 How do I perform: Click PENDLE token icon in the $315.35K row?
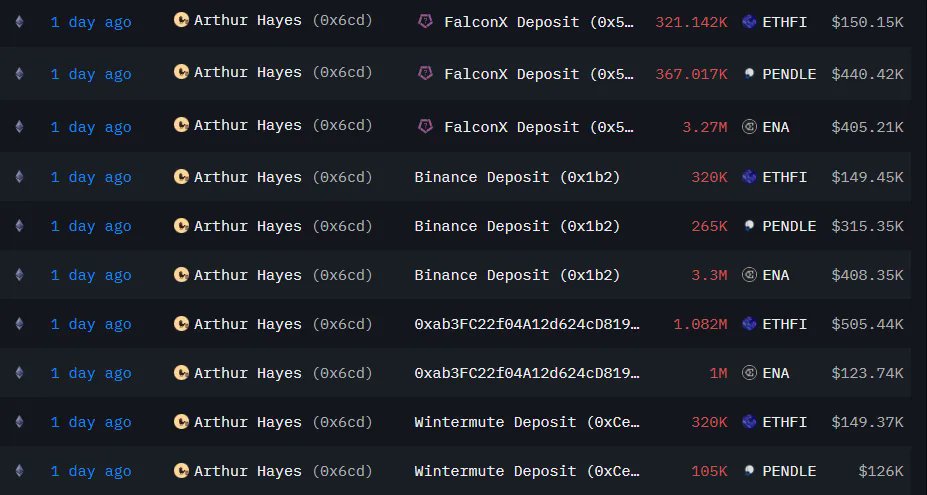click(x=749, y=226)
